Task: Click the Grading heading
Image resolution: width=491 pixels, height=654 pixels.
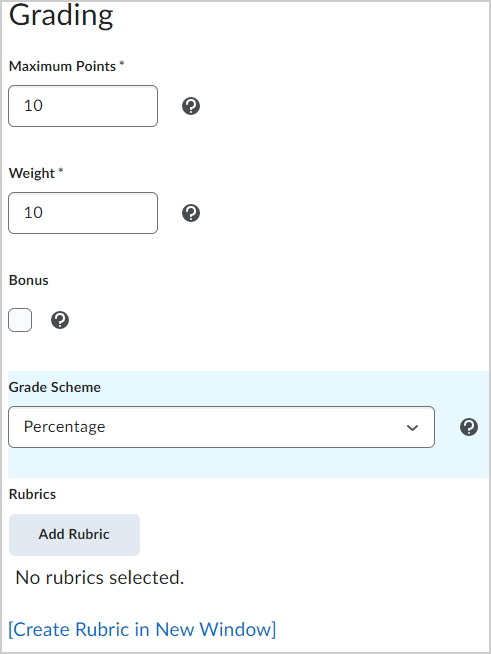Action: pos(61,16)
